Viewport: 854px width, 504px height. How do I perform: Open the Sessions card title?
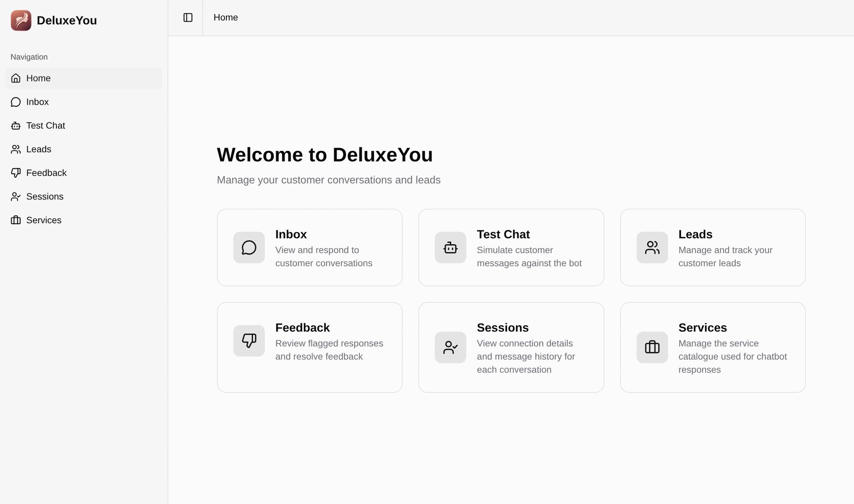[x=502, y=328]
